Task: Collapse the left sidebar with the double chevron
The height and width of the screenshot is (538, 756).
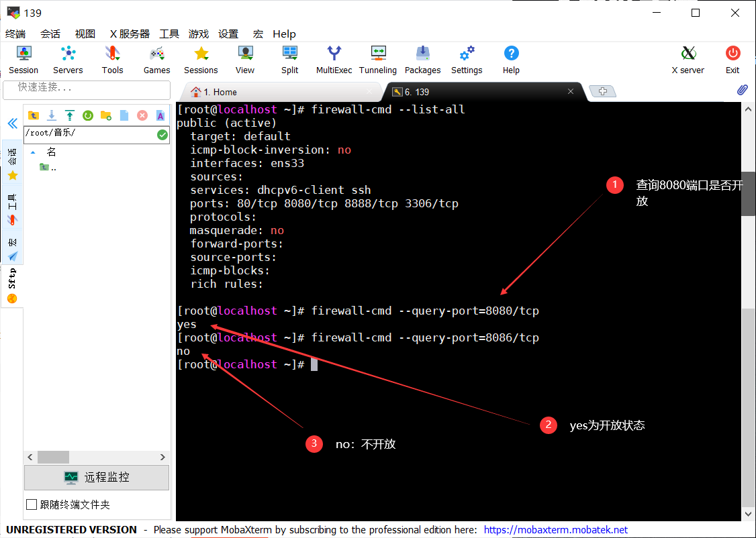Action: pyautogui.click(x=12, y=123)
